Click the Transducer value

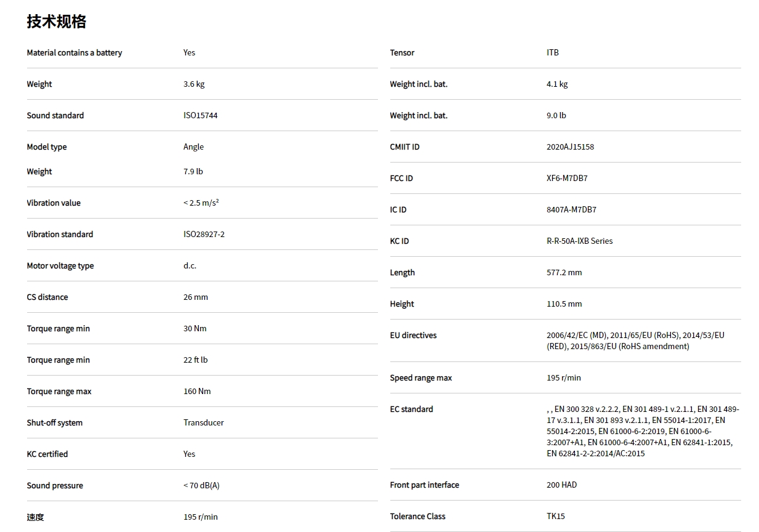coord(204,422)
